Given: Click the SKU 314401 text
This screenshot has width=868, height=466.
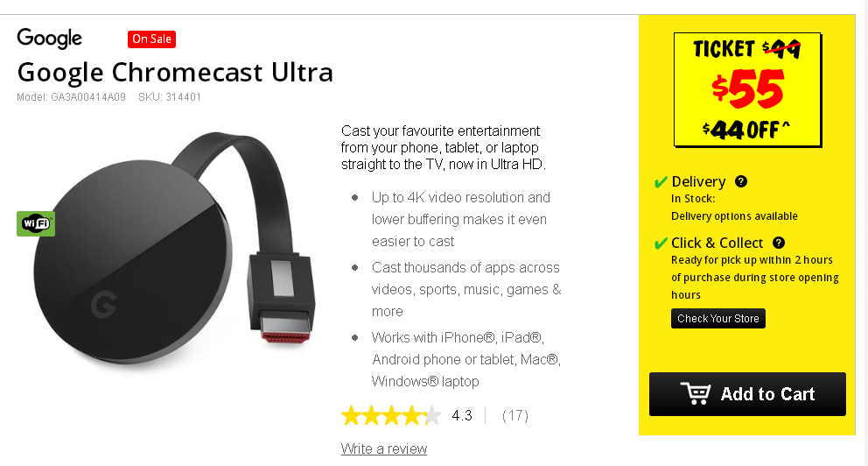Looking at the screenshot, I should click(x=170, y=97).
